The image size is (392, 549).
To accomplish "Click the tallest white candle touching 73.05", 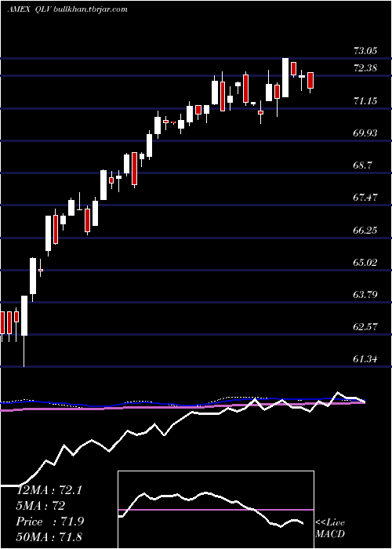I will pos(285,78).
